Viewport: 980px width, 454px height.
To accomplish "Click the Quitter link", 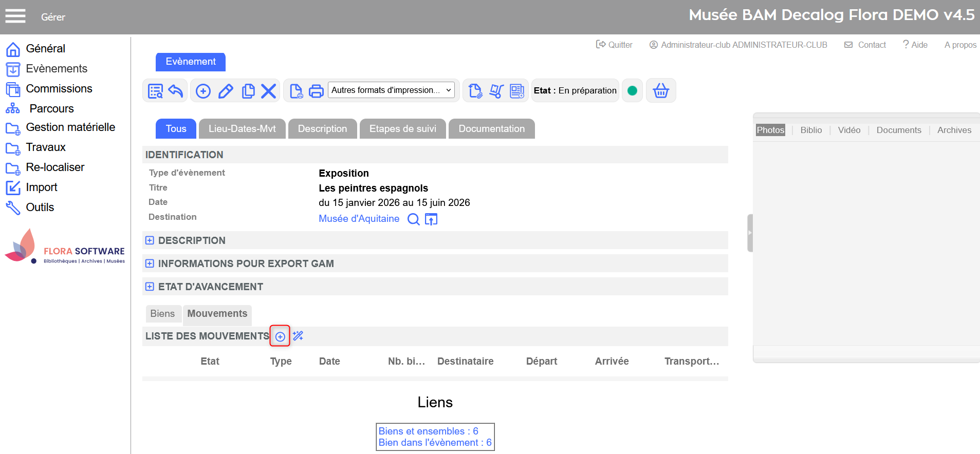I will [614, 45].
